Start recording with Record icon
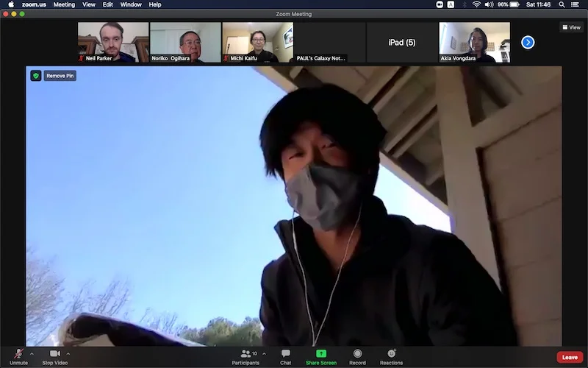The image size is (588, 368). [357, 356]
